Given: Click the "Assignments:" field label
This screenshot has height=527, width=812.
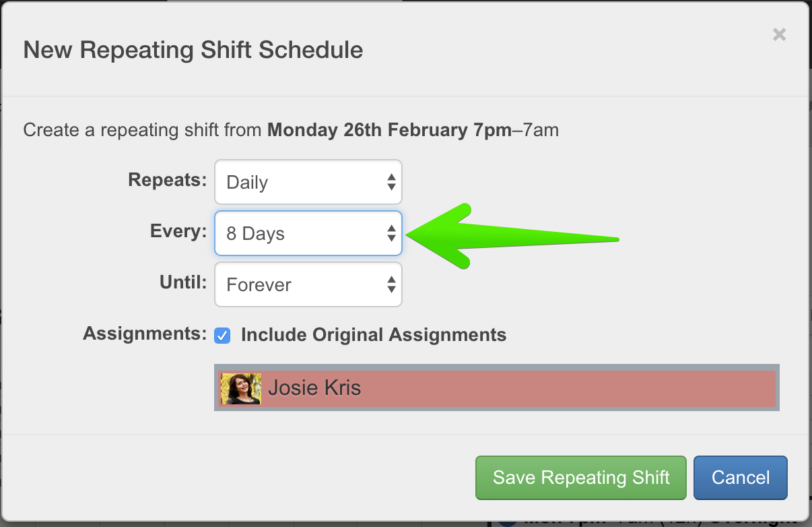Looking at the screenshot, I should click(x=144, y=334).
